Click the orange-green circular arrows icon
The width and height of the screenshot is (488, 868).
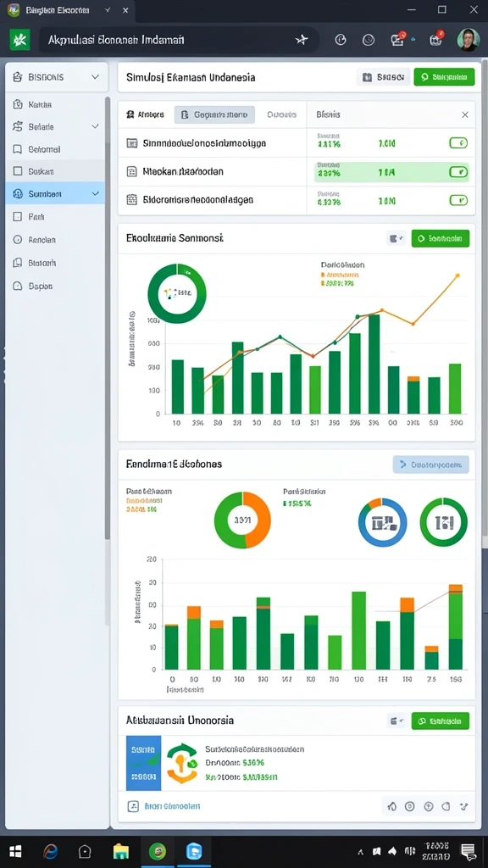pos(182,764)
